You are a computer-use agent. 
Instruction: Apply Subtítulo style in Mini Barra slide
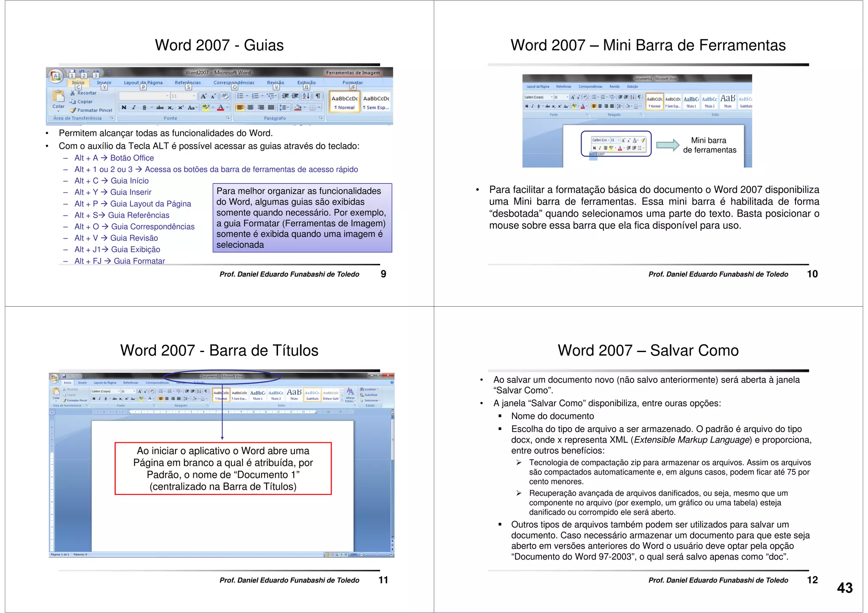(x=746, y=102)
